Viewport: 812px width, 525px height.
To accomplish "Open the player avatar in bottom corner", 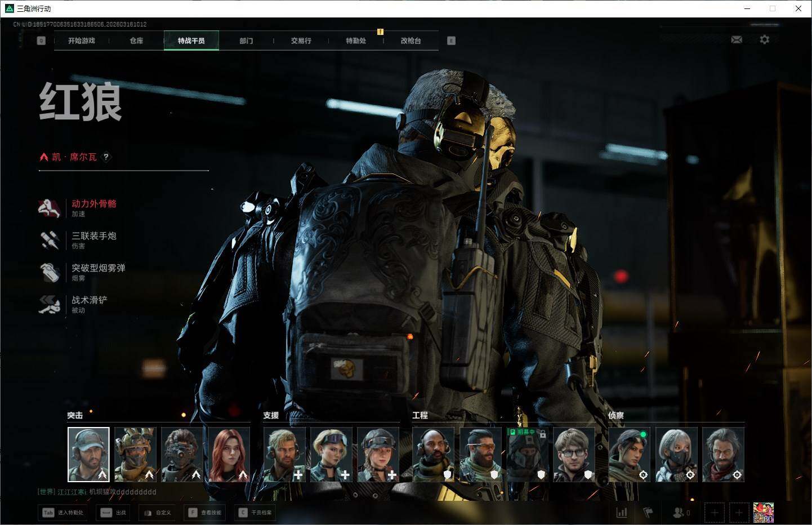I will click(x=764, y=513).
